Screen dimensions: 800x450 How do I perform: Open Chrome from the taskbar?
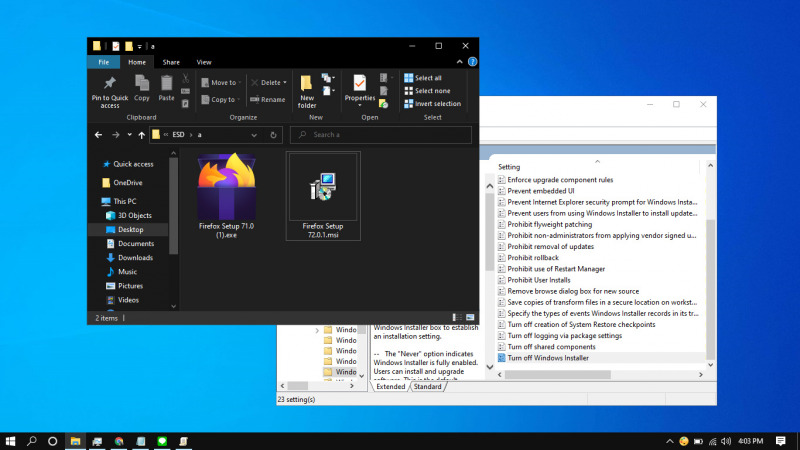pos(119,441)
